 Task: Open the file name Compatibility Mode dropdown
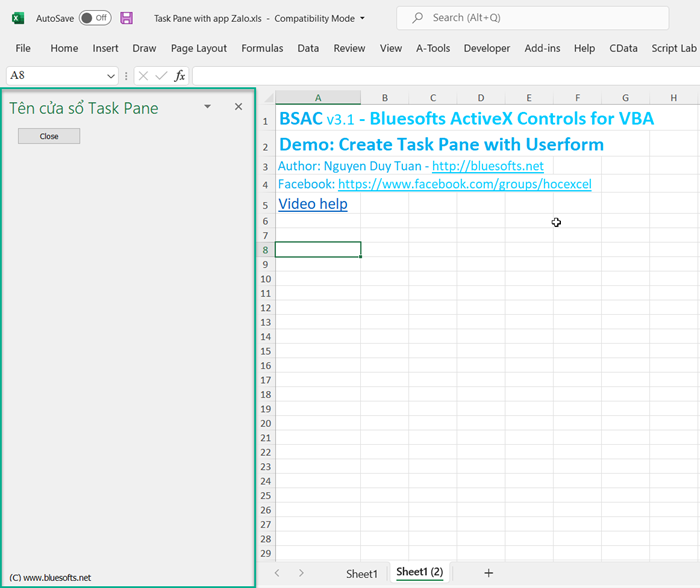(x=362, y=18)
